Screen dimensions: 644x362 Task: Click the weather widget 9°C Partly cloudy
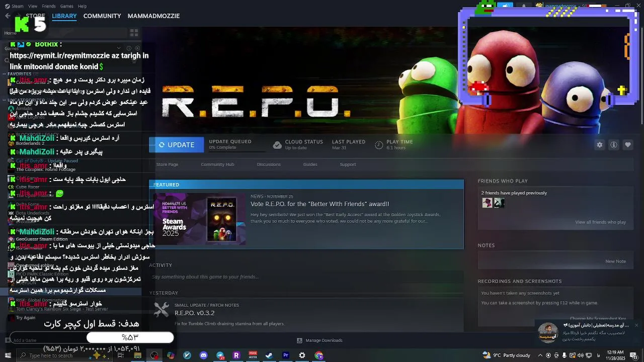506,355
